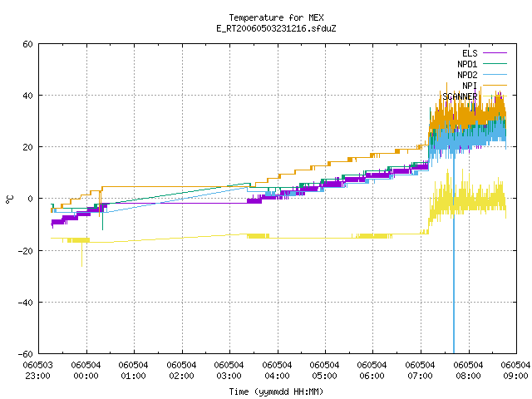Click the x-axis label '060504 09:00'
The height and width of the screenshot is (399, 532).
point(515,371)
